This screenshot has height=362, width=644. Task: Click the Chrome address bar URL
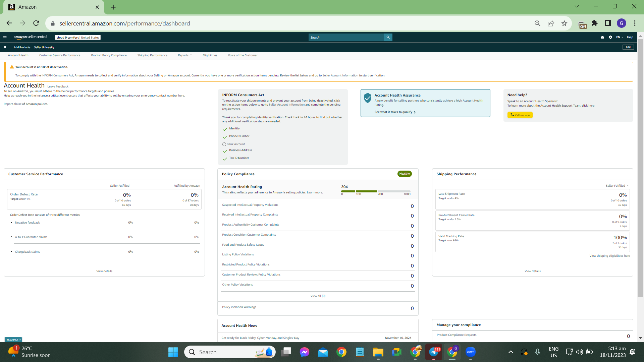pos(125,23)
